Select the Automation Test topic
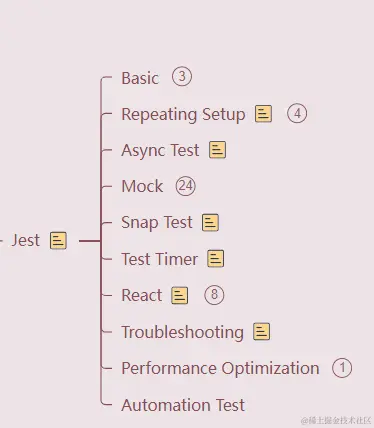Screen dimensions: 374x428 tap(183, 405)
